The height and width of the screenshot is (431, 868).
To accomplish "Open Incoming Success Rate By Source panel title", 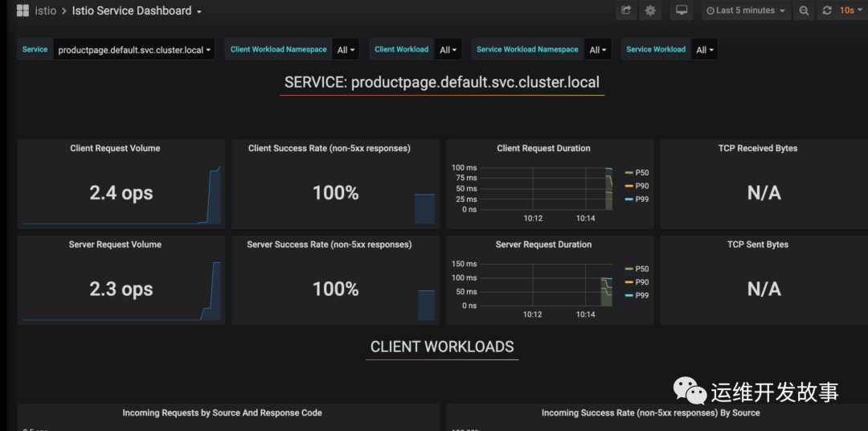I will [650, 413].
